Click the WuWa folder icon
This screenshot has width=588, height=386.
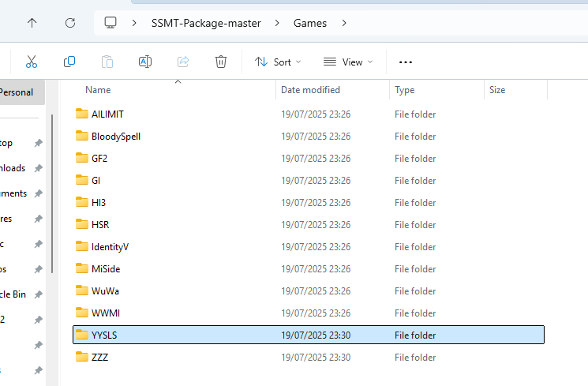82,290
